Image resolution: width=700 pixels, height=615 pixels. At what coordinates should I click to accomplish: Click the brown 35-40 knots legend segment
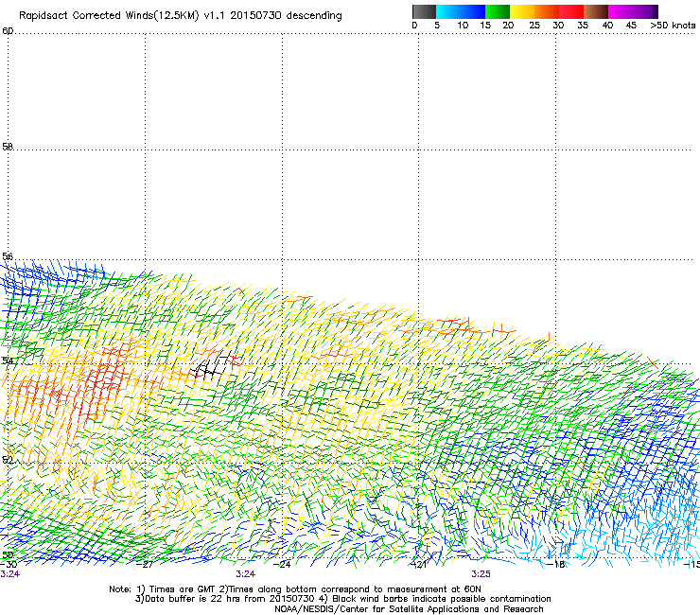point(596,11)
